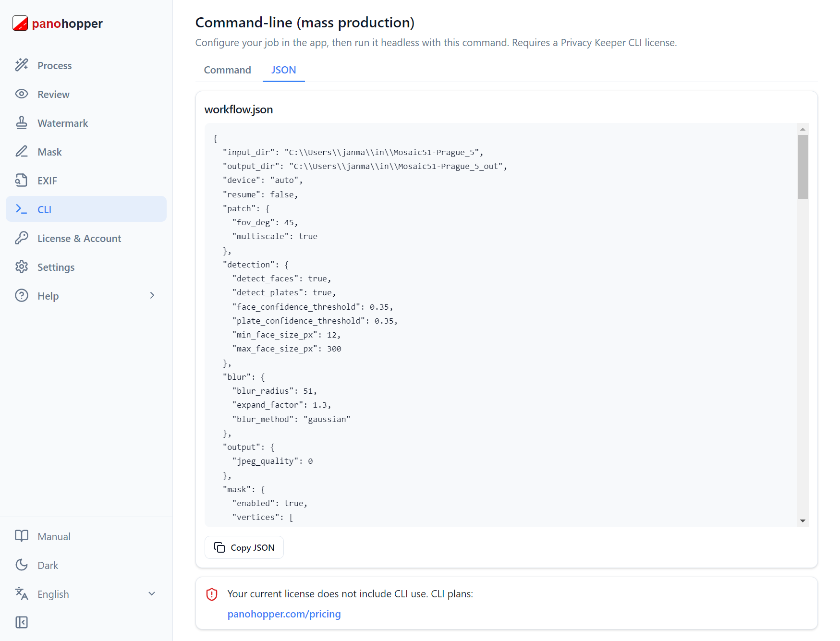The image size is (840, 641).
Task: Click the "input_dir" line in JSON
Action: pos(353,152)
